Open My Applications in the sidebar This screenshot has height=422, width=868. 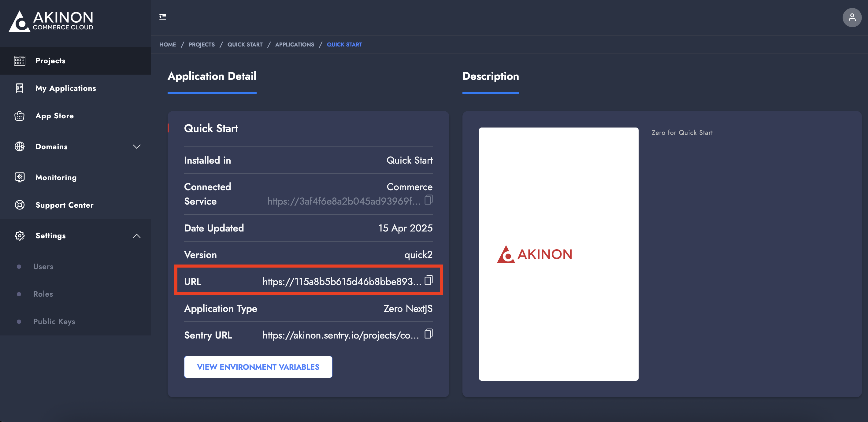[x=66, y=88]
